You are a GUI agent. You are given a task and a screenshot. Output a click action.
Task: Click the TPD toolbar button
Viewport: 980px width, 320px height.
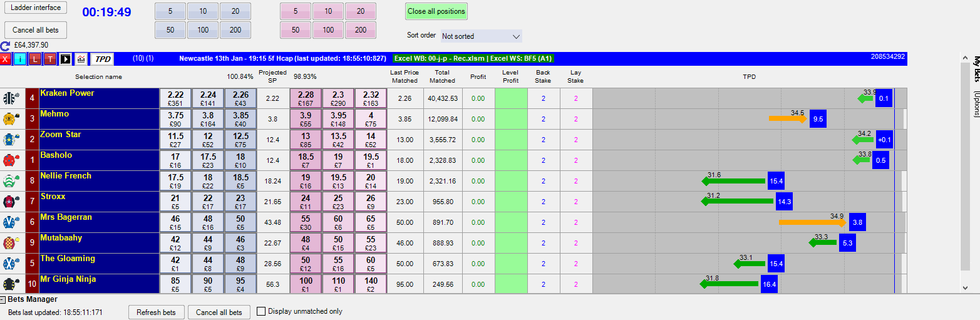(103, 59)
